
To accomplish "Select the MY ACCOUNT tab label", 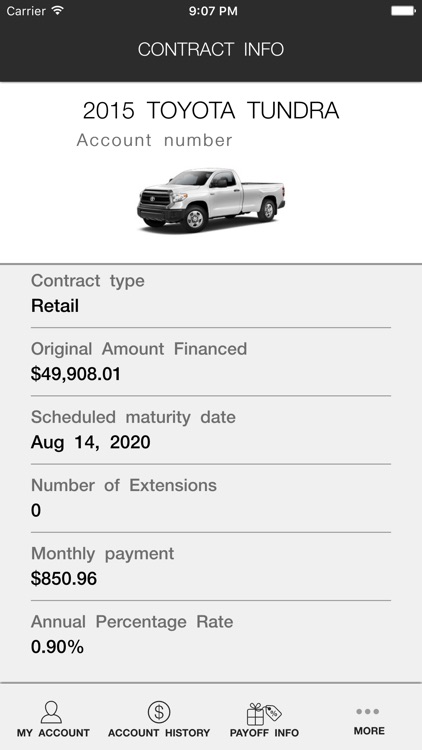I will tap(53, 733).
